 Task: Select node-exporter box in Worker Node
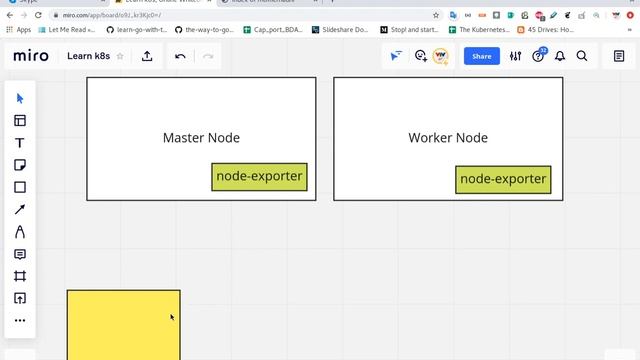point(503,179)
